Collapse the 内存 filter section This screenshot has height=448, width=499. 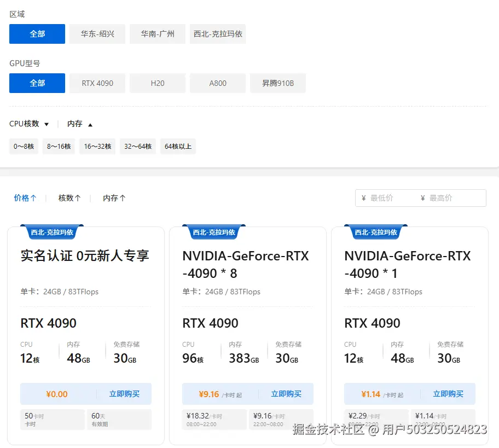click(79, 124)
